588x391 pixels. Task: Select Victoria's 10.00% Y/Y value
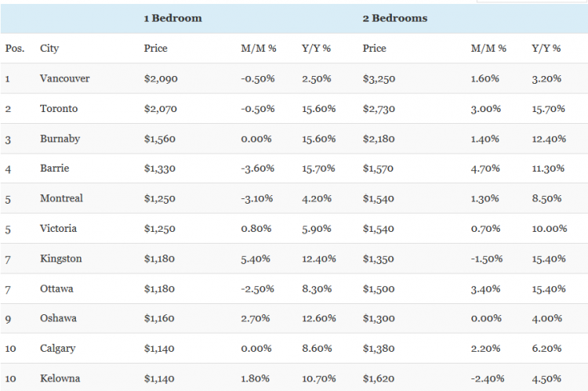[549, 229]
